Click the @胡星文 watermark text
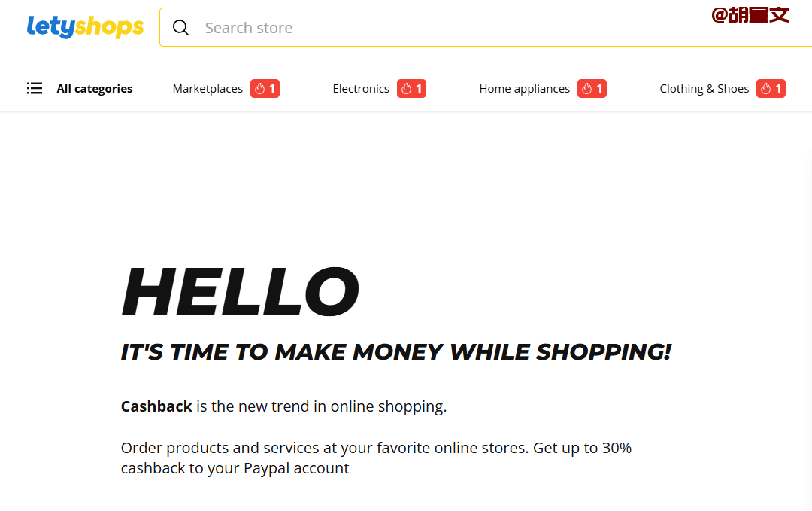The image size is (812, 511). pyautogui.click(x=750, y=14)
